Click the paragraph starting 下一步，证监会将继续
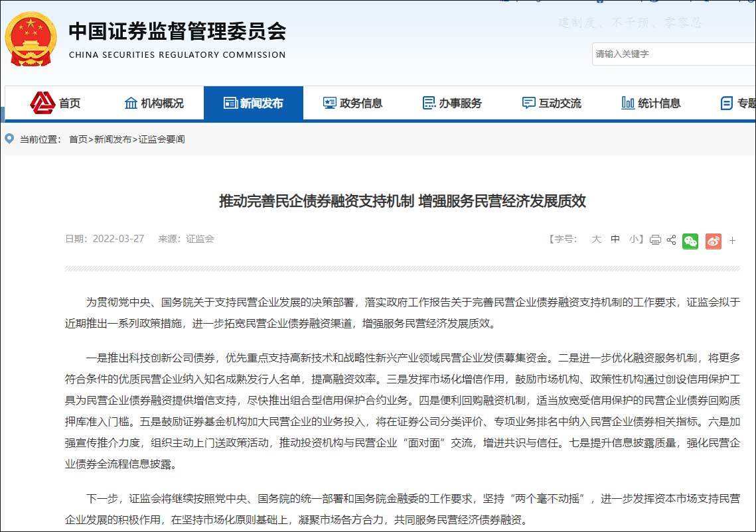This screenshot has height=532, width=756. pyautogui.click(x=403, y=509)
